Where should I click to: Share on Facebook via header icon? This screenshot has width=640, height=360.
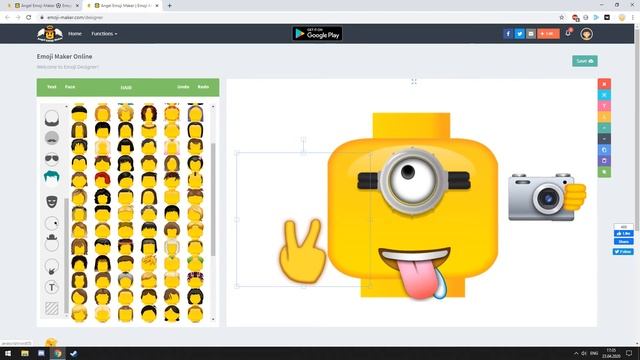pyautogui.click(x=508, y=34)
